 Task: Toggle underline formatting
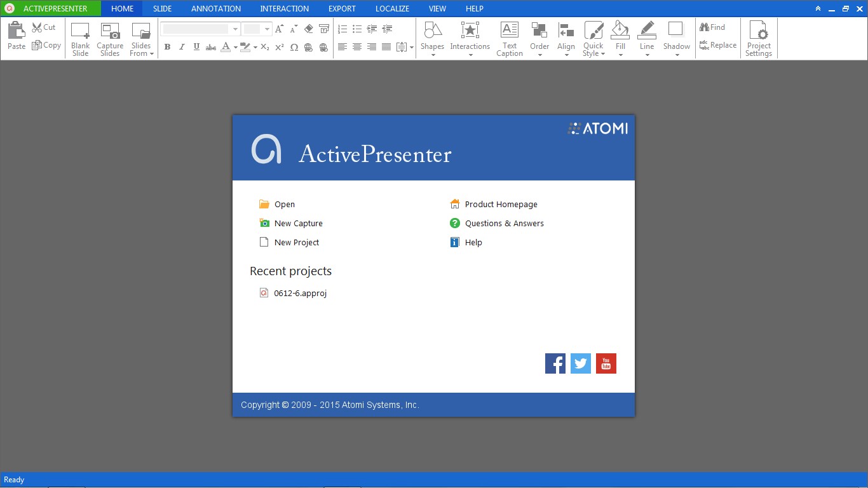click(x=196, y=47)
